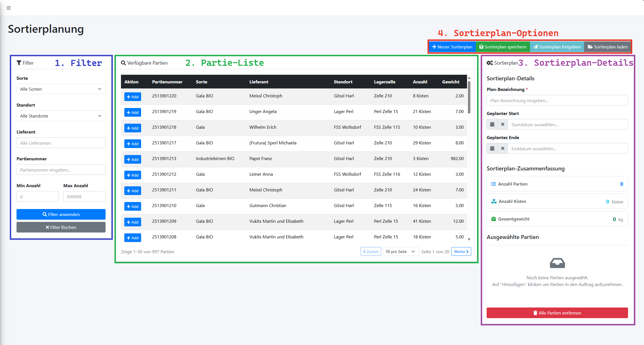Go to next page with Weiter

[x=461, y=252]
